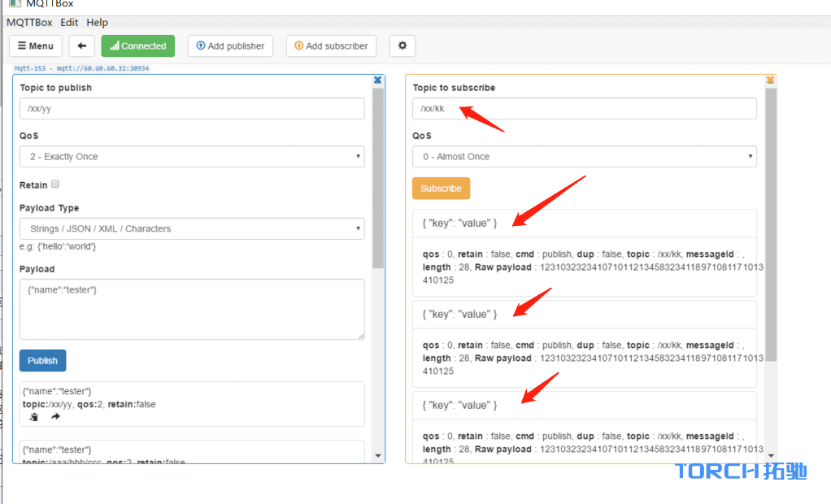Viewport: 831px width, 504px height.
Task: Click the back arrow button
Action: (81, 46)
